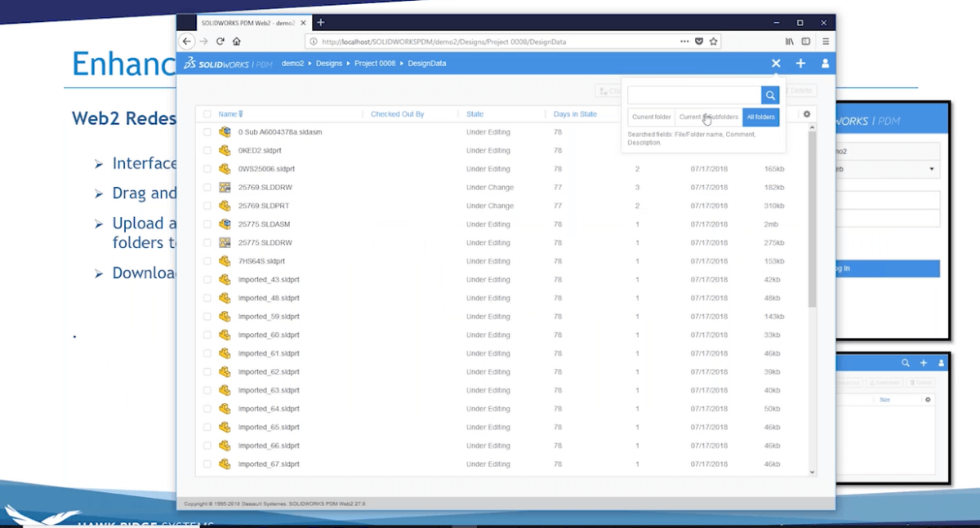This screenshot has height=528, width=980.
Task: Open page actions three-dot menu in address bar
Action: (x=684, y=41)
